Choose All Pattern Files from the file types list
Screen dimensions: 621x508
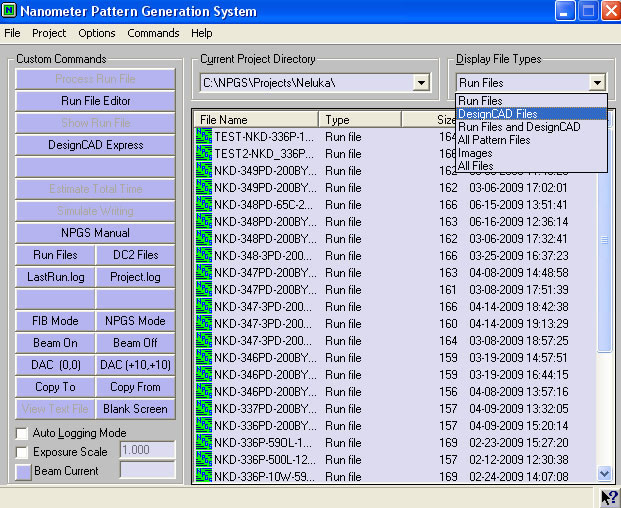(494, 140)
